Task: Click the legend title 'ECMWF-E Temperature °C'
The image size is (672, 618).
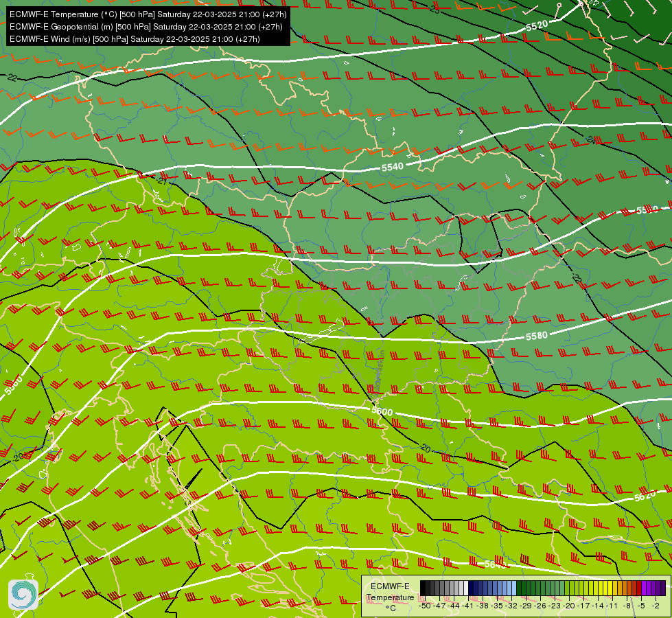Action: (x=391, y=597)
